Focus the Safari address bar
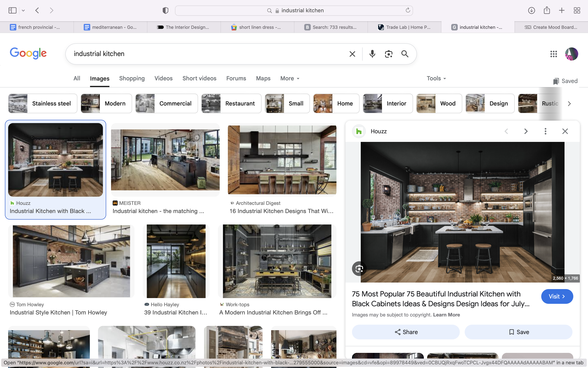 pyautogui.click(x=294, y=10)
